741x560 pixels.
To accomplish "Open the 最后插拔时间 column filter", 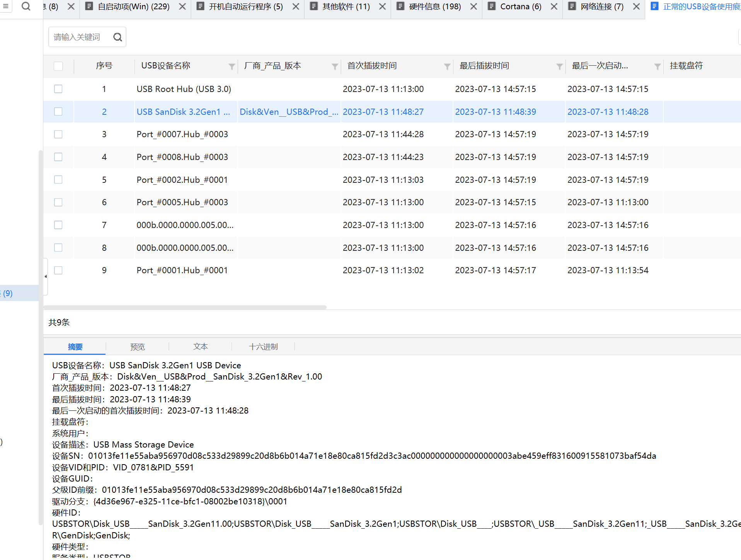I will 559,66.
